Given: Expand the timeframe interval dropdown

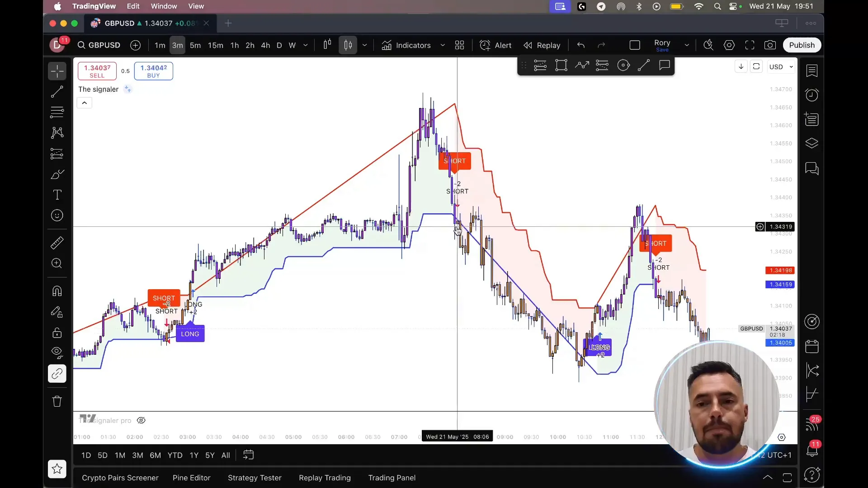Looking at the screenshot, I should [x=306, y=45].
